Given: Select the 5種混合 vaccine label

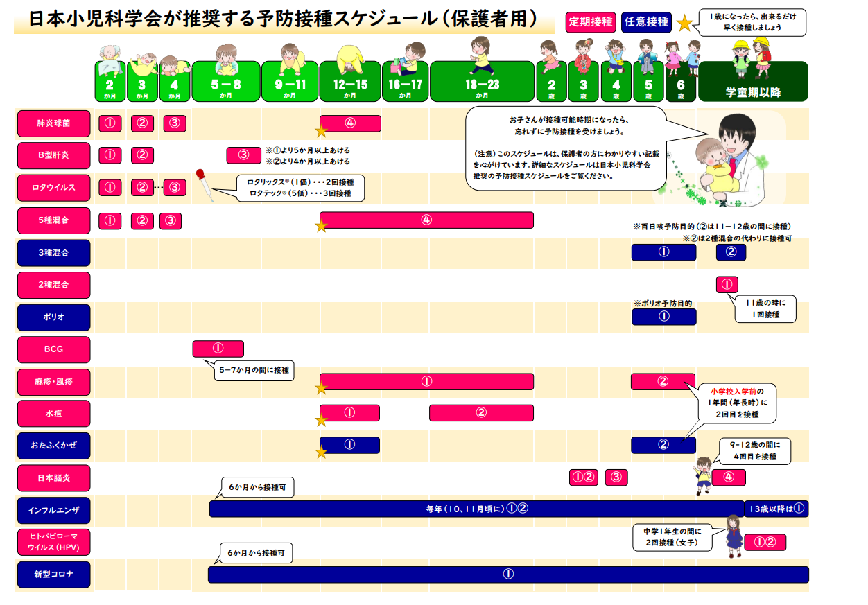Looking at the screenshot, I should pyautogui.click(x=53, y=220).
